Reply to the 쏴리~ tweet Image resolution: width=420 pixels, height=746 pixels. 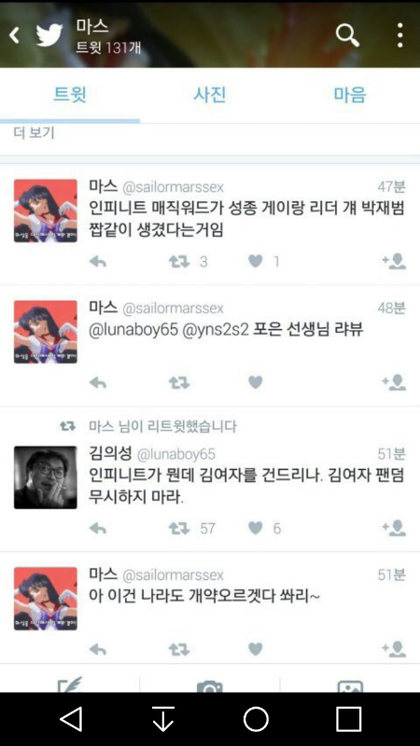coord(98,649)
